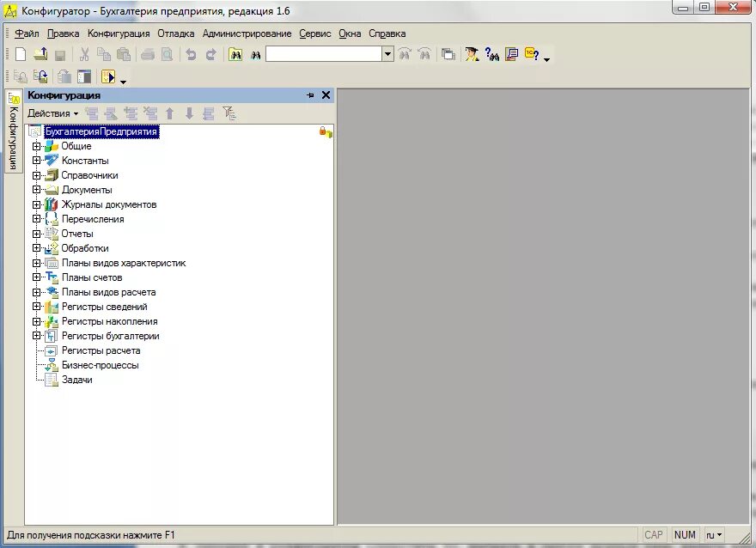
Task: Select the vertical Конфигурация side tab
Action: coord(14,131)
